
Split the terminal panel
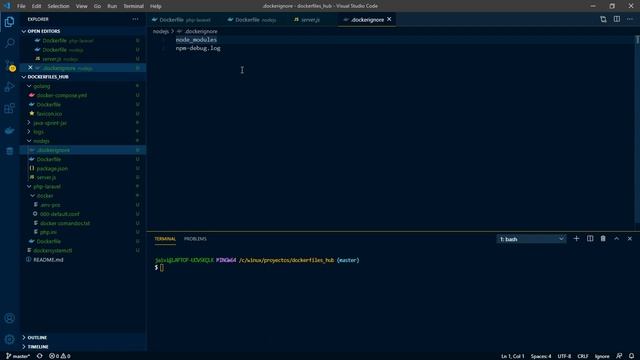tap(590, 239)
